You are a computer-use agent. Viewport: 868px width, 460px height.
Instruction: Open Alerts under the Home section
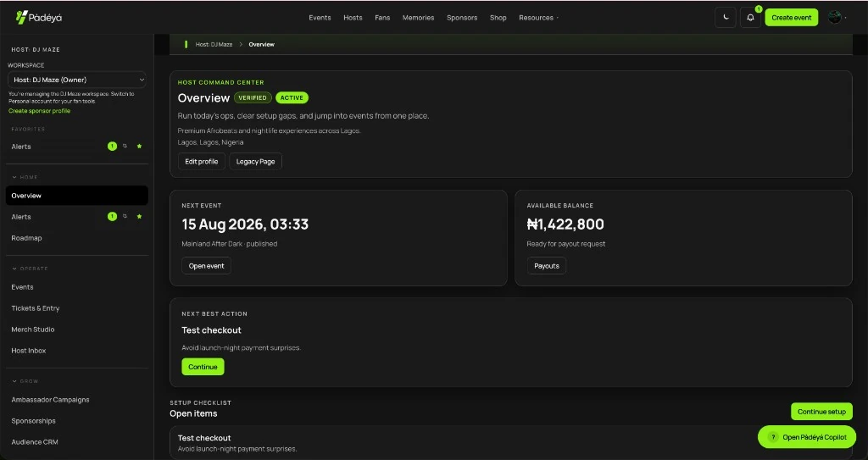[x=21, y=217]
